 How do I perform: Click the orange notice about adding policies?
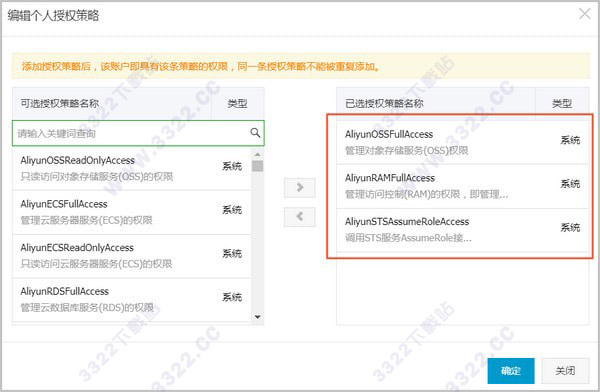tap(300, 66)
